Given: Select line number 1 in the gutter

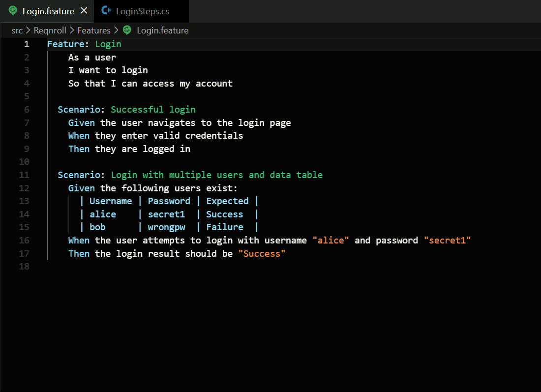Looking at the screenshot, I should point(27,44).
